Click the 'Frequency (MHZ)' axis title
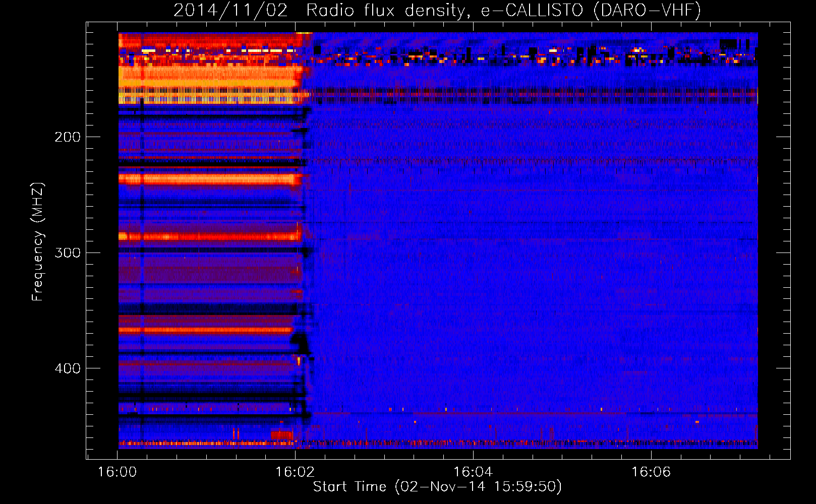The image size is (816, 504). tap(38, 241)
